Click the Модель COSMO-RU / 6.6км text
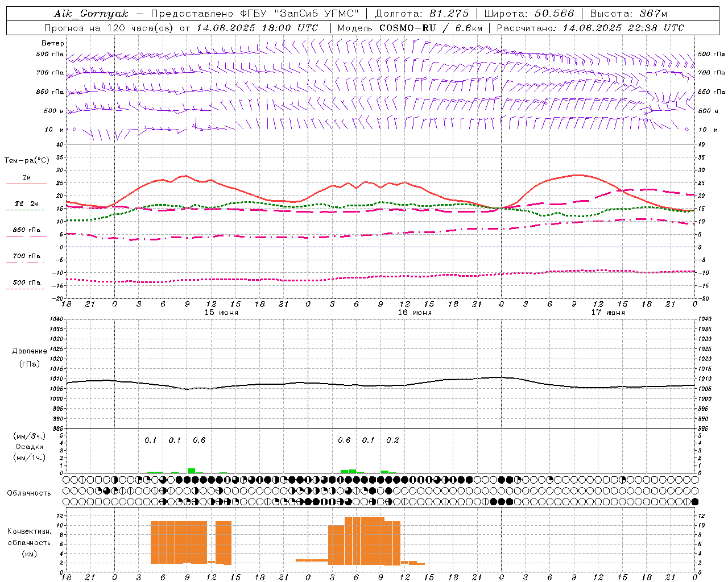This screenshot has height=582, width=728. (x=409, y=28)
